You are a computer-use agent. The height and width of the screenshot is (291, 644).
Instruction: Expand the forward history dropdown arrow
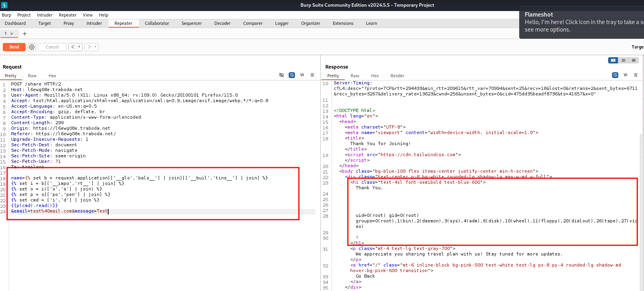click(96, 47)
